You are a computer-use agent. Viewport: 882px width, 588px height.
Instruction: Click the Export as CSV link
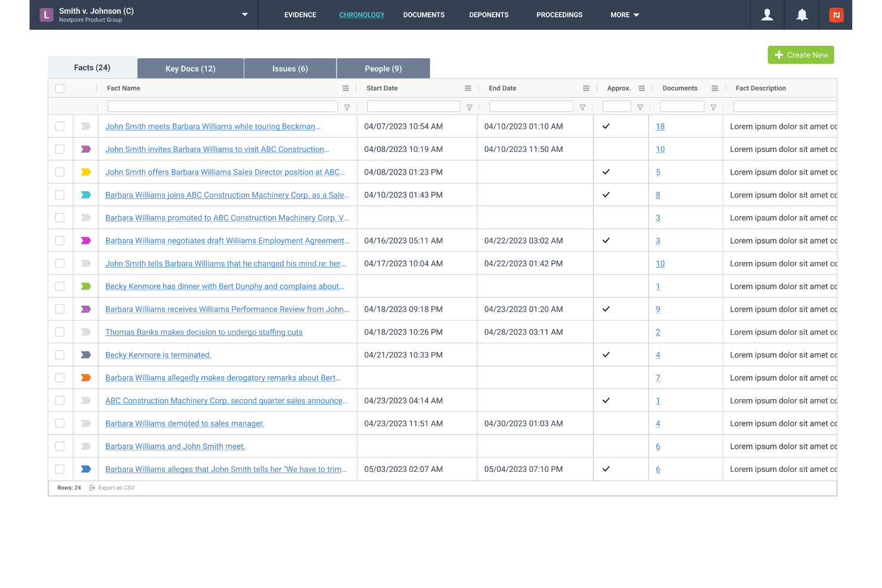pos(116,488)
